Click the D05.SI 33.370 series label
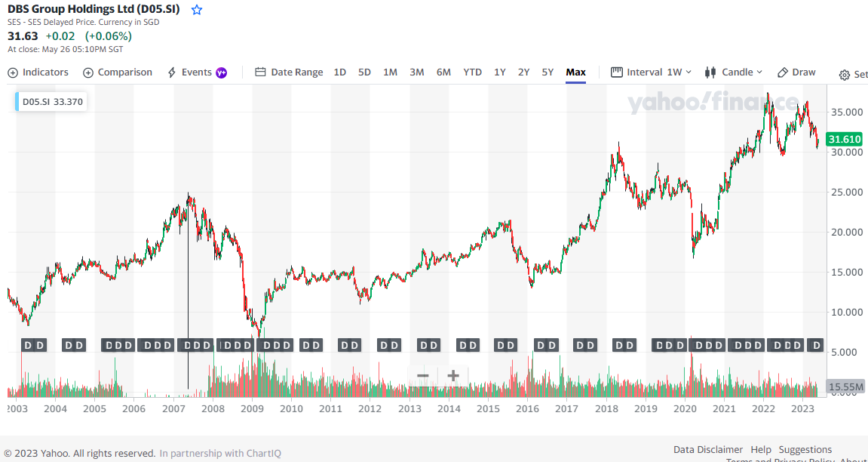Image resolution: width=868 pixels, height=462 pixels. [51, 102]
